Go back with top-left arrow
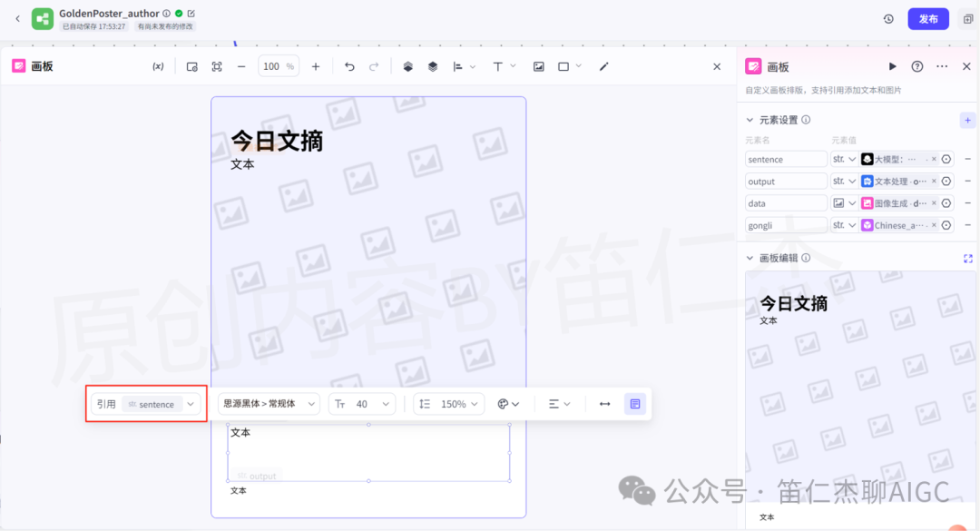The height and width of the screenshot is (531, 980). point(17,19)
